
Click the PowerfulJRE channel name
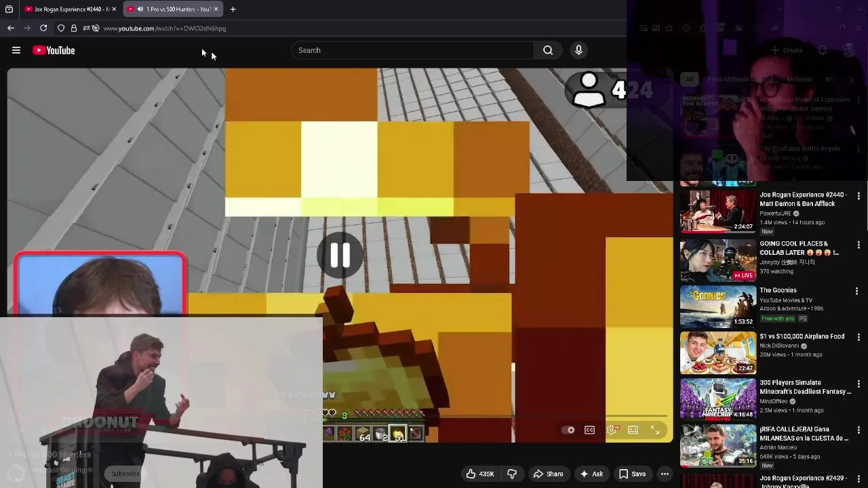point(775,213)
